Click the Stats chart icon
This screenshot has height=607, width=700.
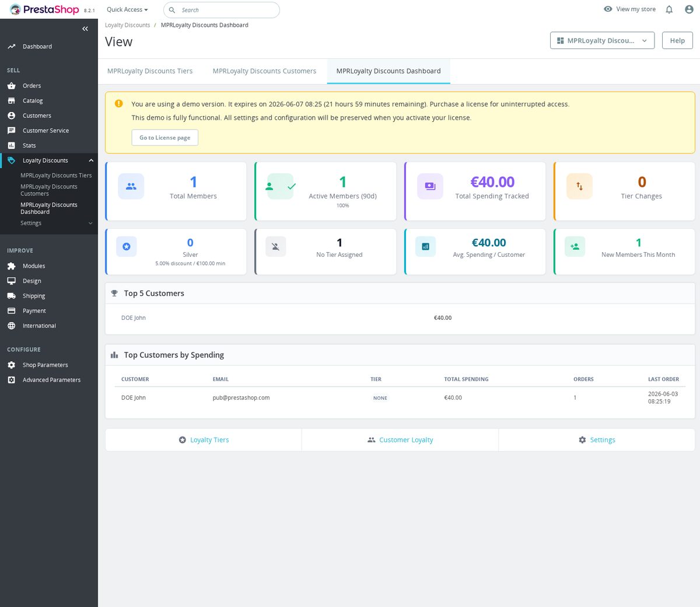(11, 146)
